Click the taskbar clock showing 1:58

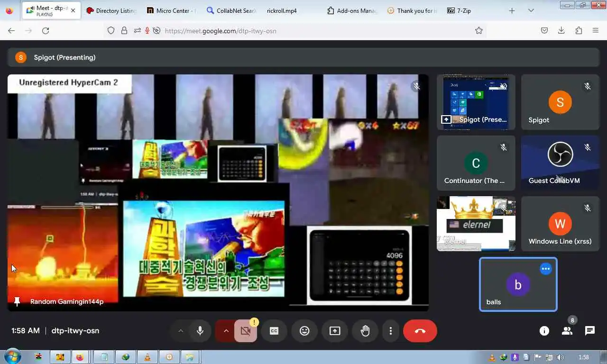[584, 357]
